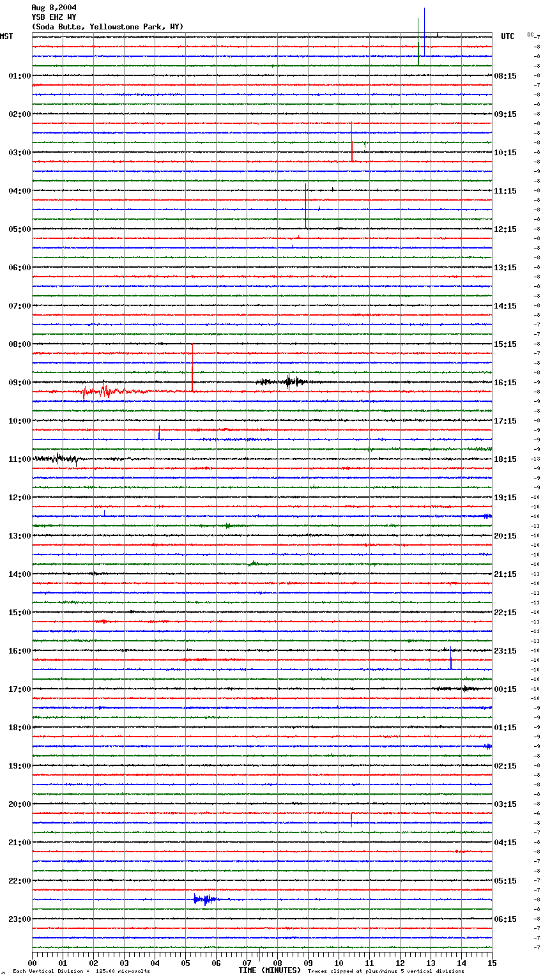
Task: Click the 'Each Vertical Division = 125.00 microvolts' note
Action: [81, 971]
